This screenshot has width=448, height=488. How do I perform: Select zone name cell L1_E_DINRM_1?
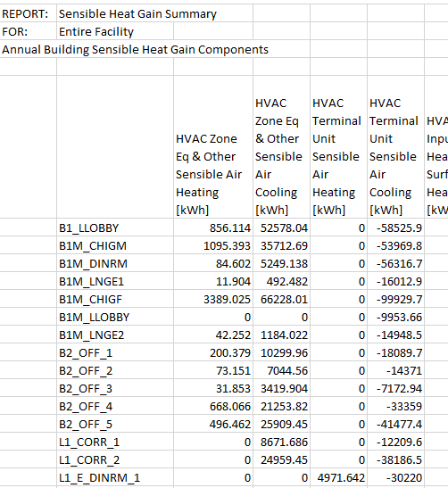(x=115, y=477)
